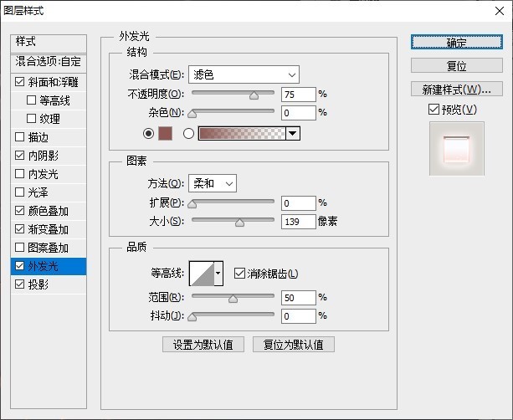Screen dimensions: 513x420
Task: Toggle the 颜色叠加 checkbox
Action: pos(19,211)
